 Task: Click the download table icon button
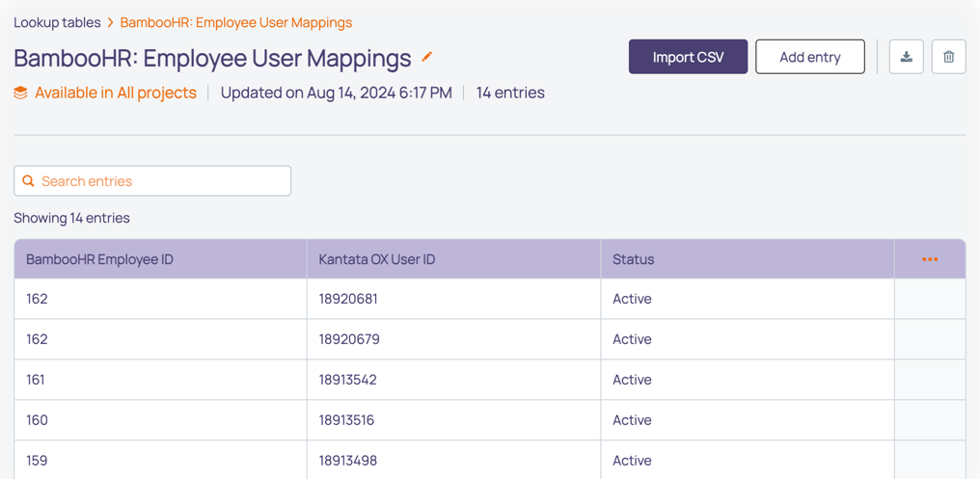coord(907,57)
